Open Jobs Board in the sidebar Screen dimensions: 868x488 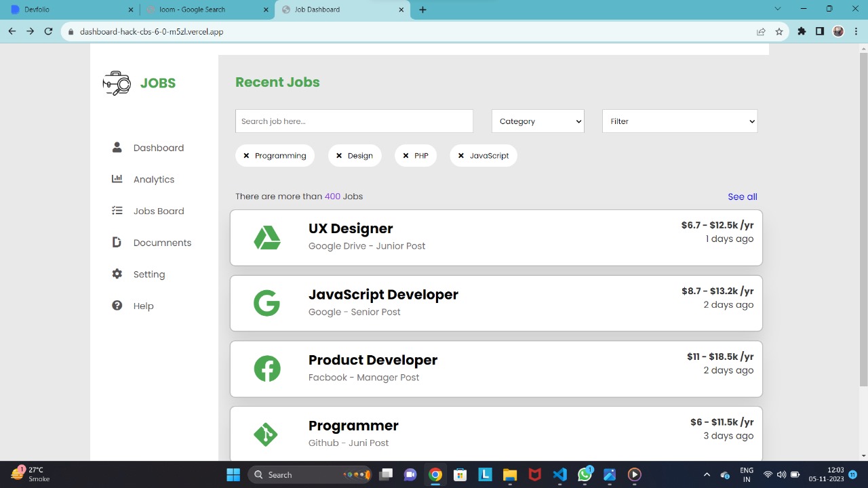159,211
